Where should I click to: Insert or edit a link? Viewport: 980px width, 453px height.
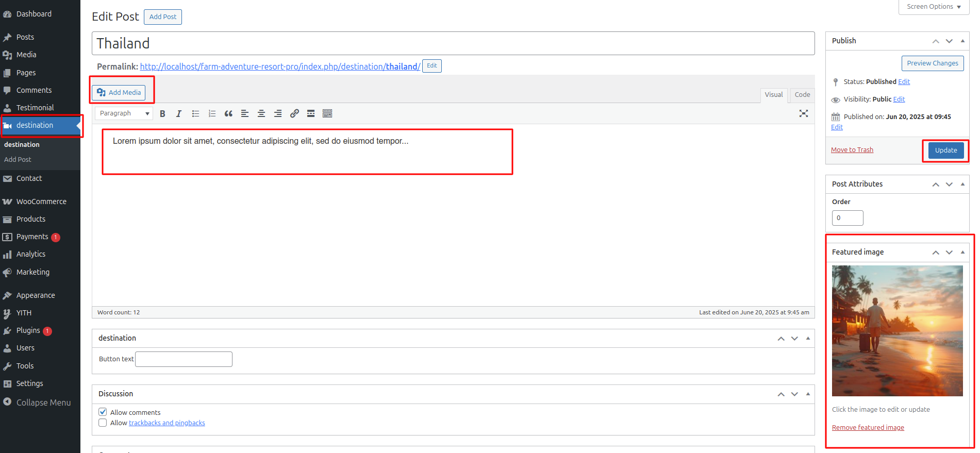tap(294, 114)
